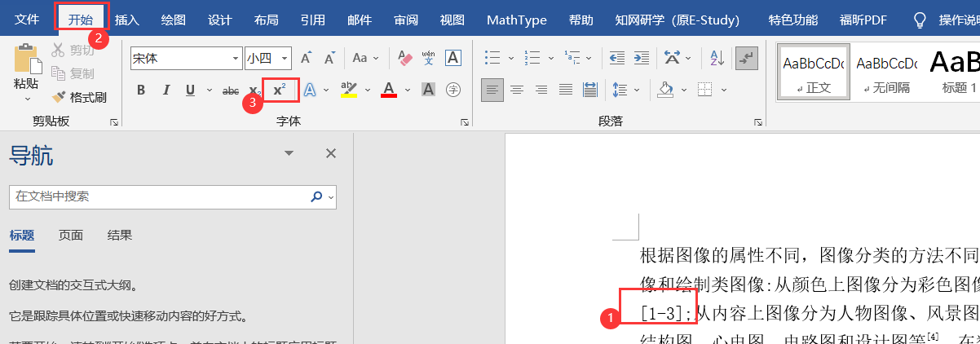Apply red font color

(389, 90)
